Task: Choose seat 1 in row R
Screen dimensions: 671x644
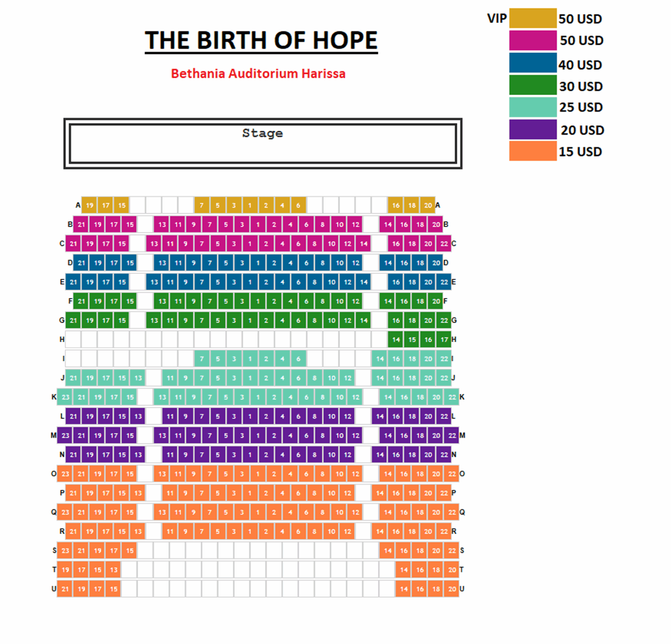Action: pyautogui.click(x=250, y=531)
